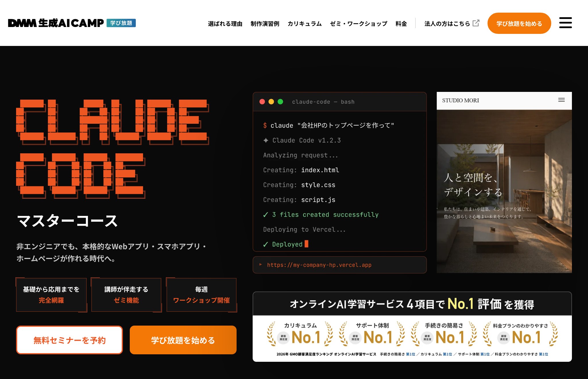
Task: Click the claude-code — bash terminal title
Action: coord(323,102)
